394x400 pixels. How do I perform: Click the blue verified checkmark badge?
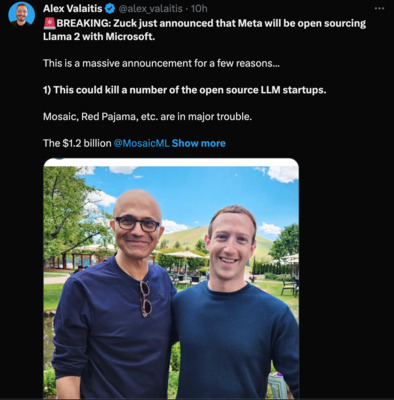coord(110,8)
